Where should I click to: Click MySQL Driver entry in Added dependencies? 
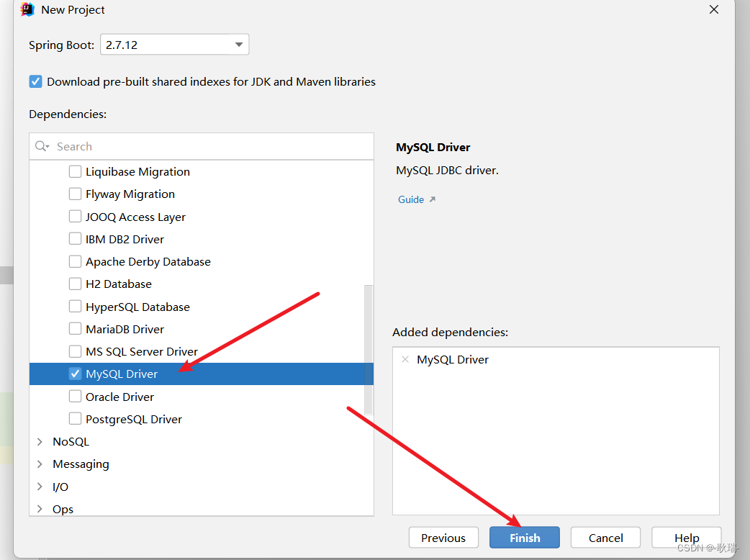[453, 360]
